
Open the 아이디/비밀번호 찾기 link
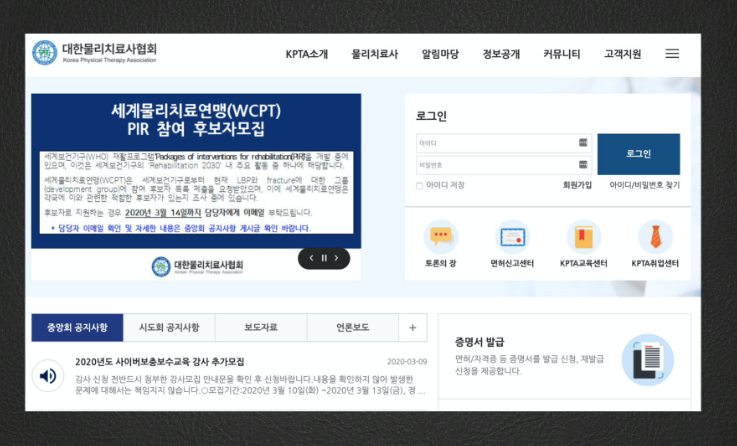(644, 185)
